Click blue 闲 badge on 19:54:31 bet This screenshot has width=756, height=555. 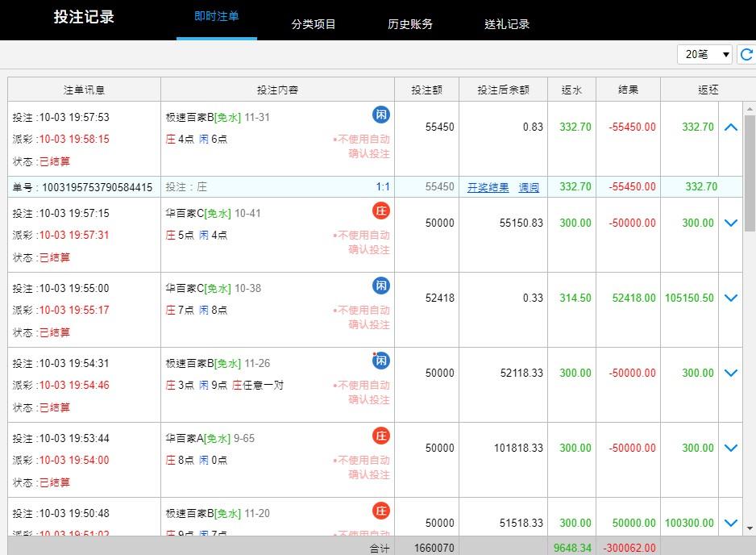(x=380, y=361)
